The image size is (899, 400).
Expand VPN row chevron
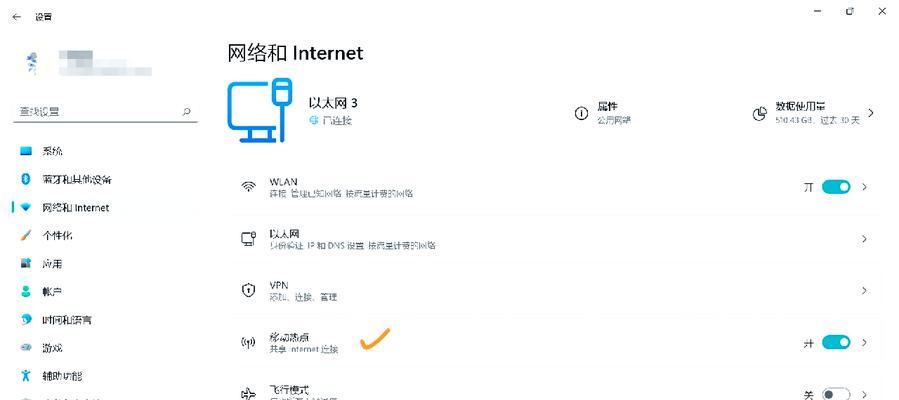click(864, 291)
